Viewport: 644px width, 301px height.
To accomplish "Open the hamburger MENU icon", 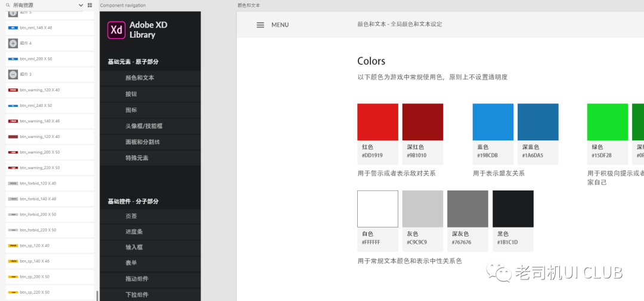I will 261,24.
